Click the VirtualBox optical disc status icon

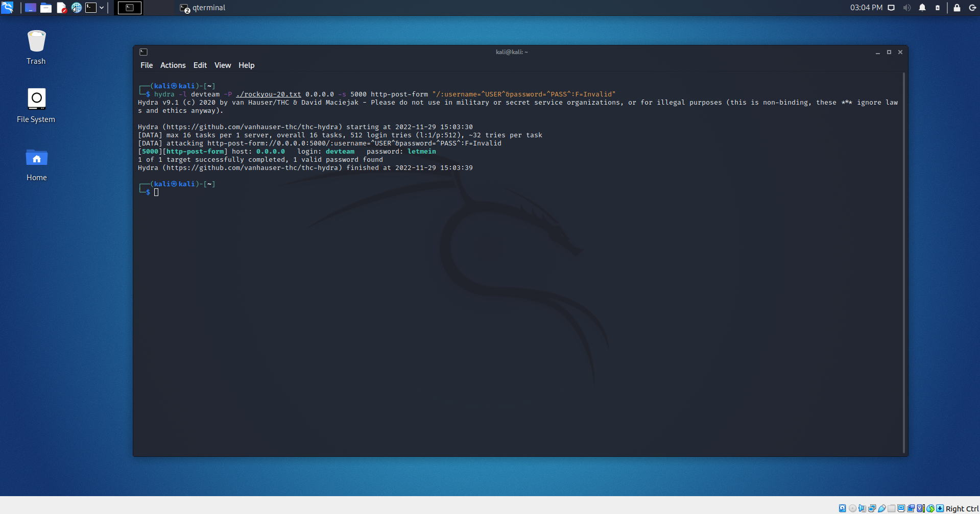point(852,508)
